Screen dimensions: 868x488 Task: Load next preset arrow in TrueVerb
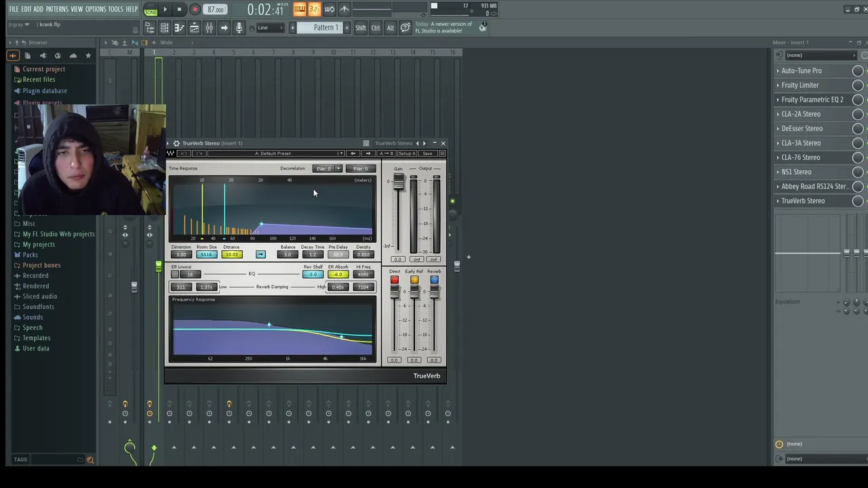[x=368, y=153]
